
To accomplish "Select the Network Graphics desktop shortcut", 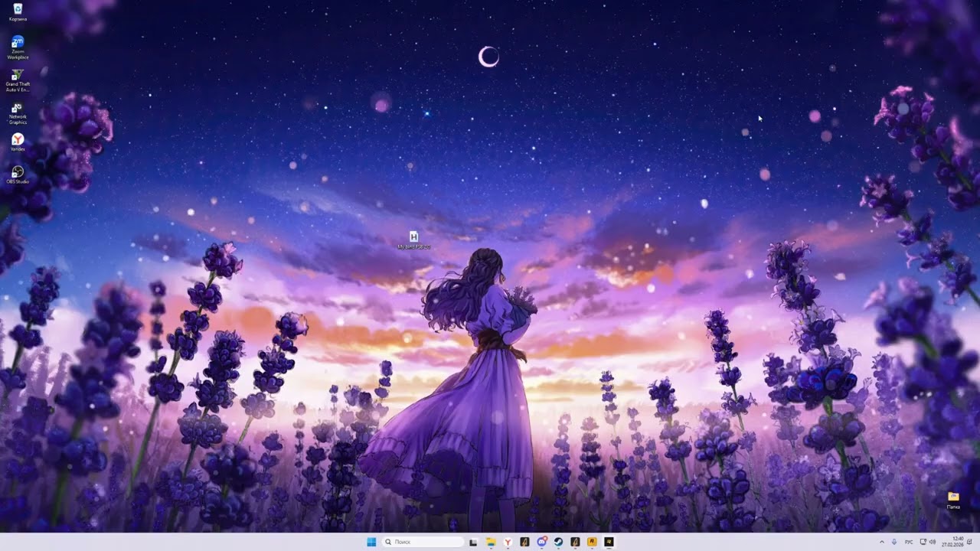I will [x=18, y=113].
